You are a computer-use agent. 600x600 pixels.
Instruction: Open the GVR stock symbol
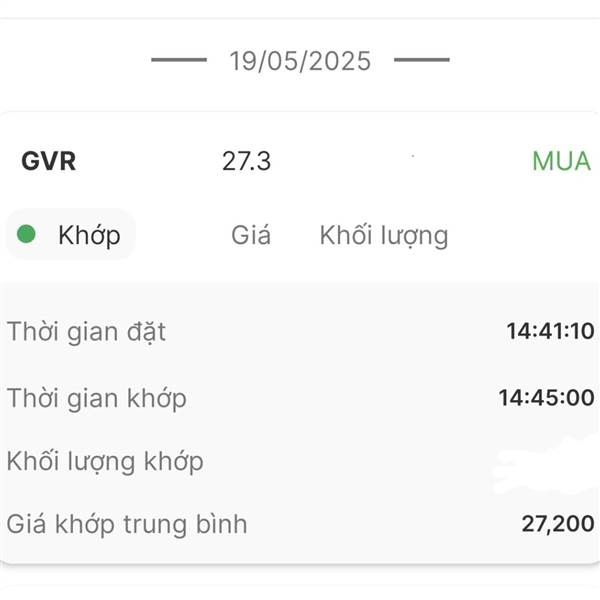(49, 161)
